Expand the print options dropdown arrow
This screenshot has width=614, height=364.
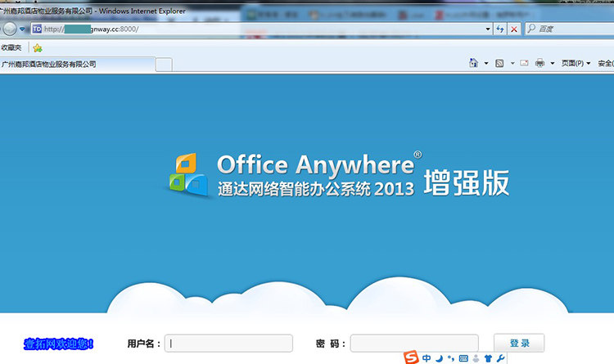click(x=552, y=63)
